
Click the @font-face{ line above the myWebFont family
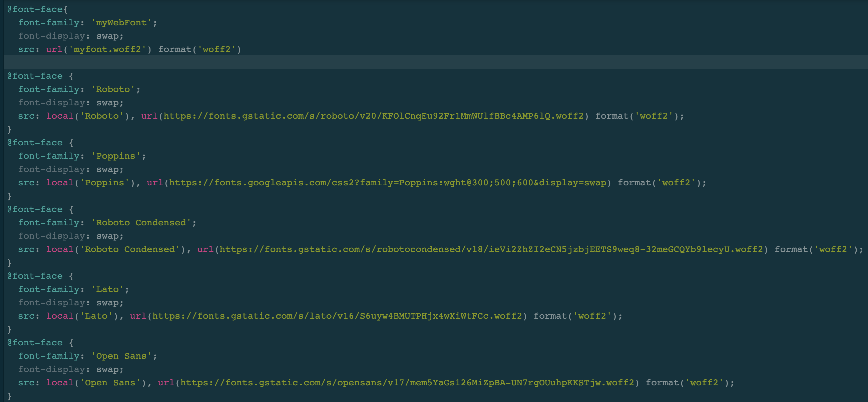point(37,9)
